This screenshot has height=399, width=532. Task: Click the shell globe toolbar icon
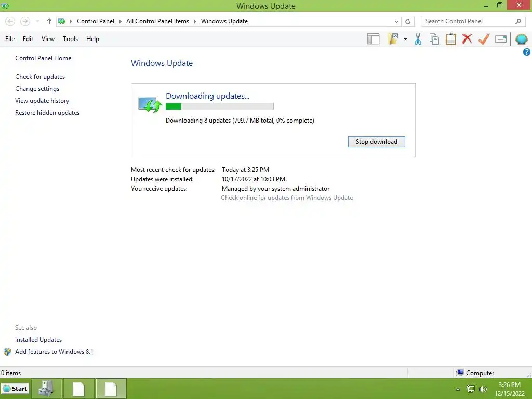coord(522,39)
